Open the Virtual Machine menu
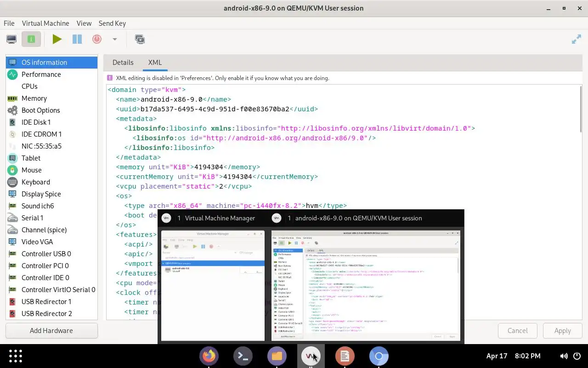 tap(45, 23)
